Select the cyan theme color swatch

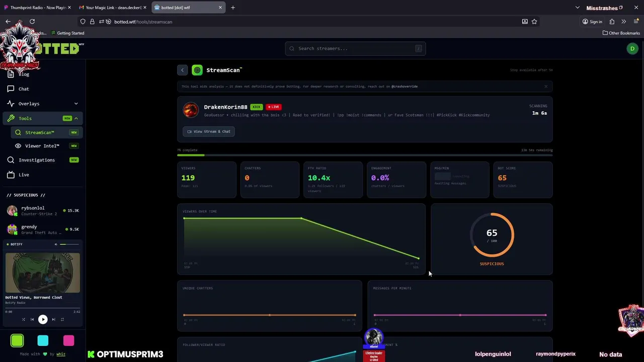[x=43, y=340]
